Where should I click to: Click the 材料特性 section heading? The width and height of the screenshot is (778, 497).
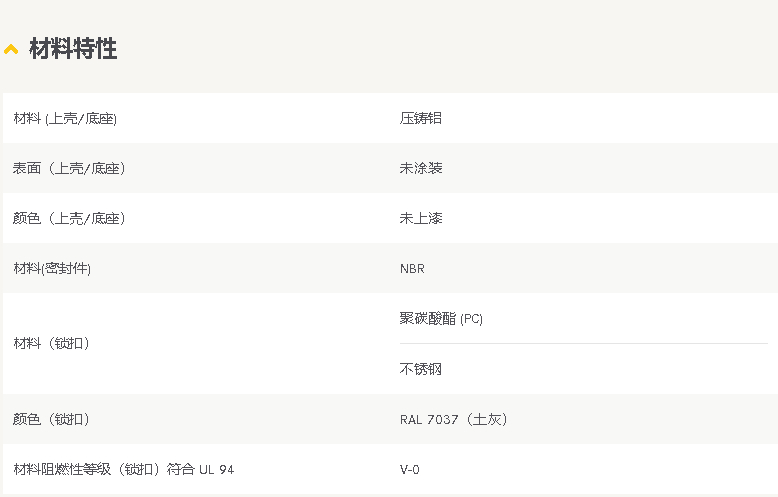(x=73, y=49)
